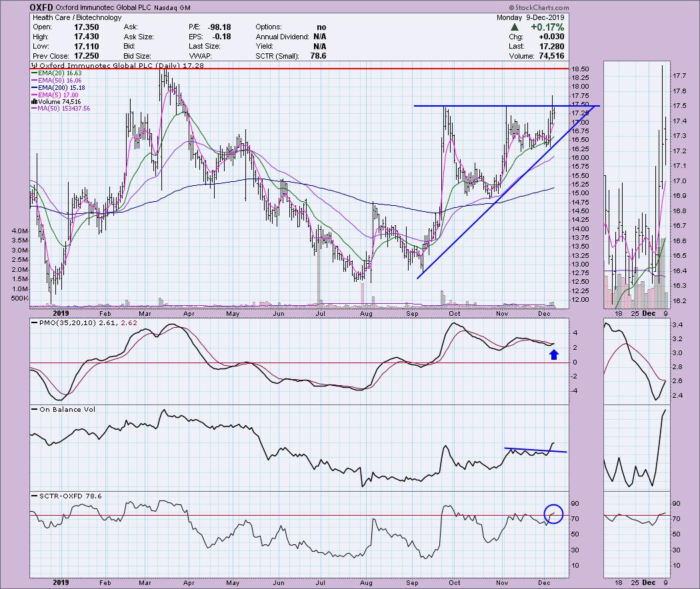
Task: Select the High price value 17.430
Action: (x=86, y=37)
